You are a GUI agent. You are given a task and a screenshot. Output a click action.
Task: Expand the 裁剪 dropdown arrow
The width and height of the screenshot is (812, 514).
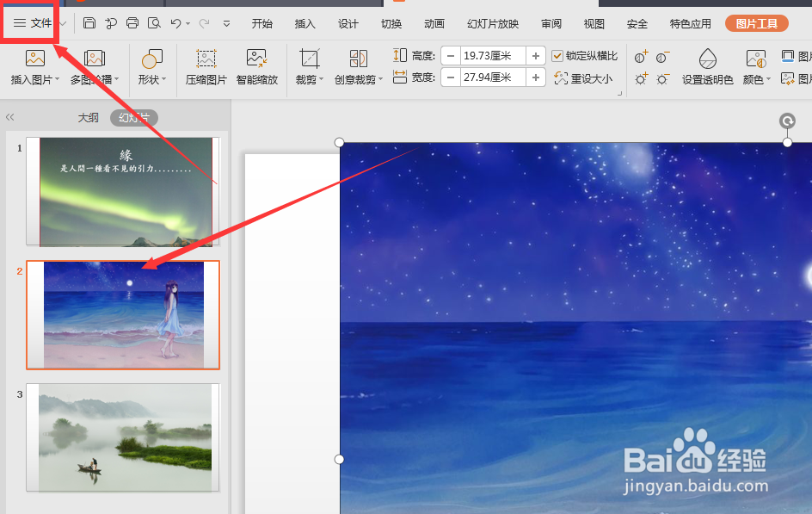click(x=322, y=80)
